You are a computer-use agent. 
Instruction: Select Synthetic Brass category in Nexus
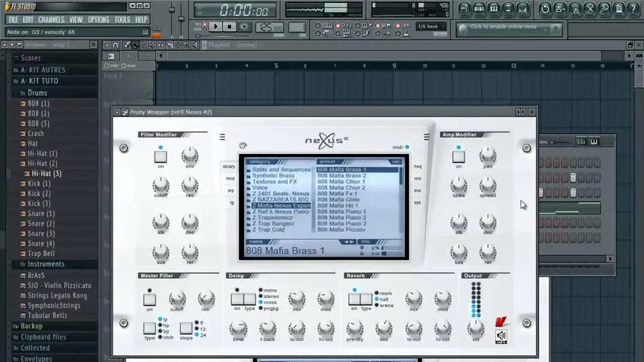point(272,176)
